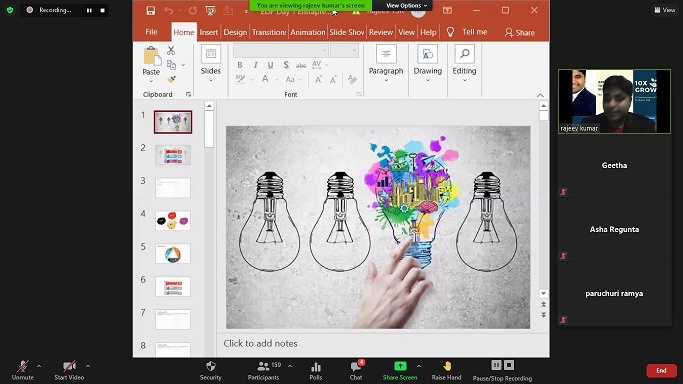Image resolution: width=683 pixels, height=384 pixels.
Task: Click the Cut scissors icon
Action: pos(171,51)
